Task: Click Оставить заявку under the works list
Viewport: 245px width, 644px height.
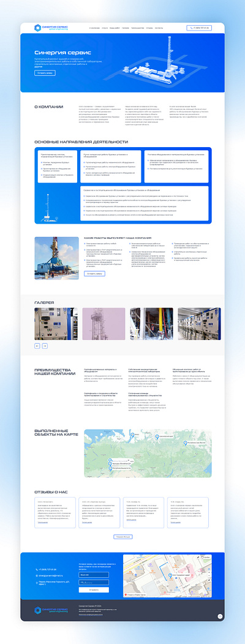Action: 94,273
